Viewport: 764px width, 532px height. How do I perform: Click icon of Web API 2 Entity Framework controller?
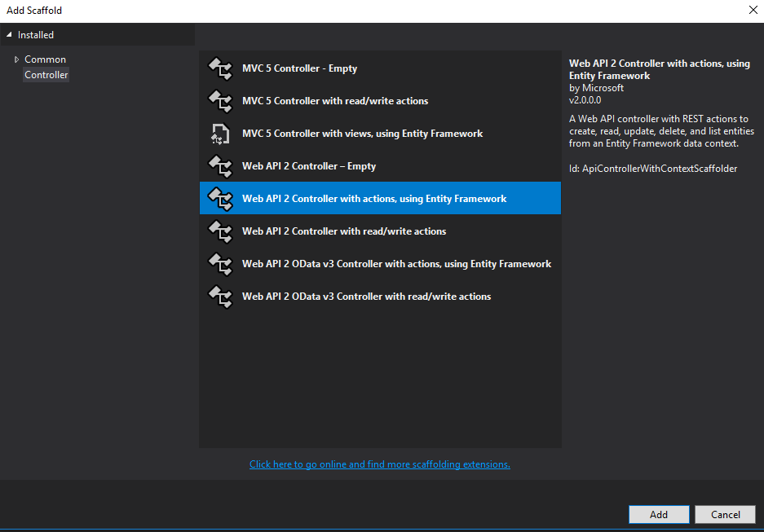click(x=220, y=199)
